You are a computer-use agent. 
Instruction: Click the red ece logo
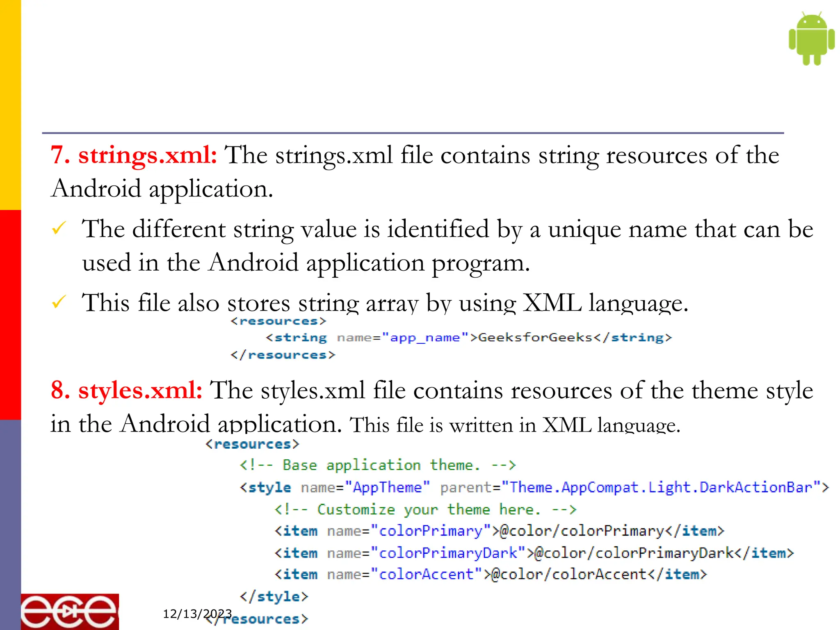[70, 612]
